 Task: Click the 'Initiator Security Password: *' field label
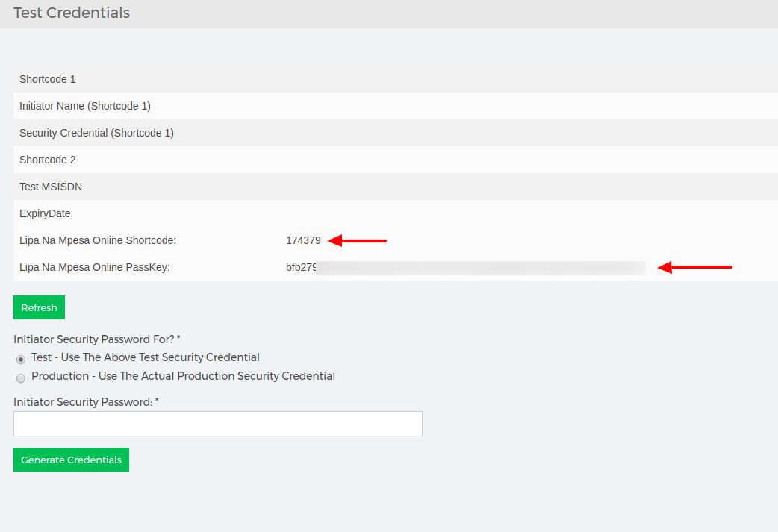[x=86, y=402]
